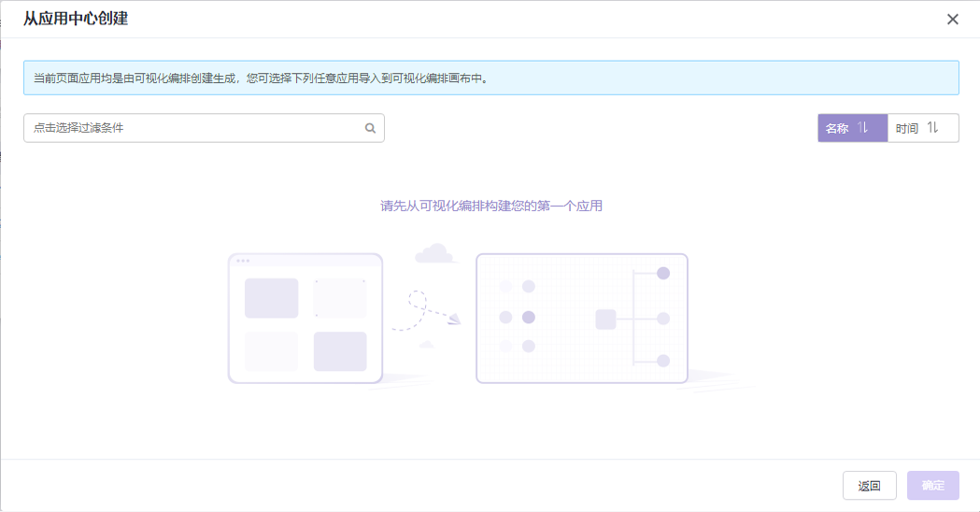The height and width of the screenshot is (512, 980).
Task: Click the blue info banner message
Action: coord(490,78)
